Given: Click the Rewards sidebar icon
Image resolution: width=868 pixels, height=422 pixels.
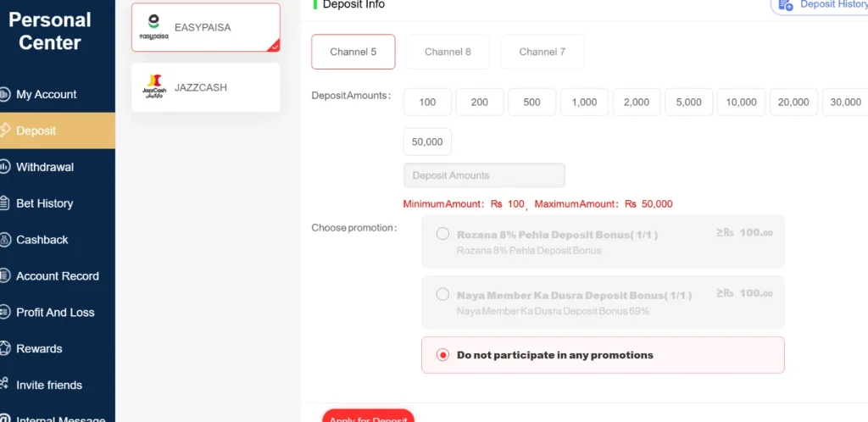Looking at the screenshot, I should (x=4, y=348).
